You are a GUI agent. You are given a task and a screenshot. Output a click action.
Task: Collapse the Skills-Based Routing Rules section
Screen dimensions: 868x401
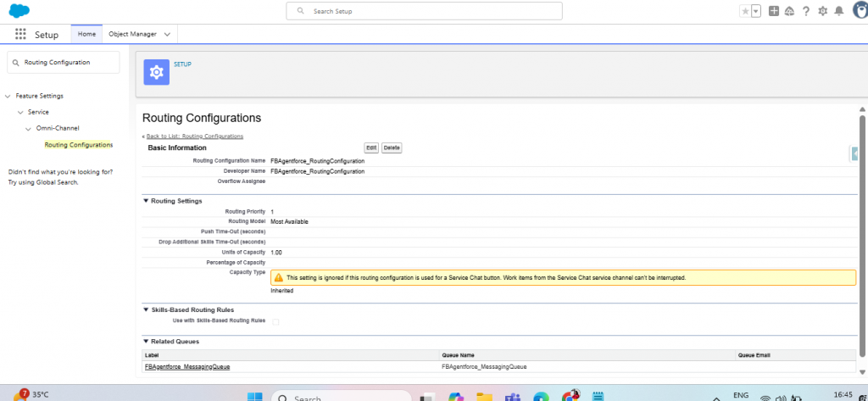[x=146, y=310]
